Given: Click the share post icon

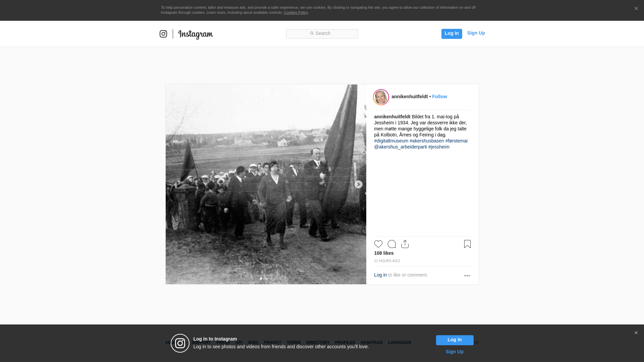Looking at the screenshot, I should (x=405, y=244).
